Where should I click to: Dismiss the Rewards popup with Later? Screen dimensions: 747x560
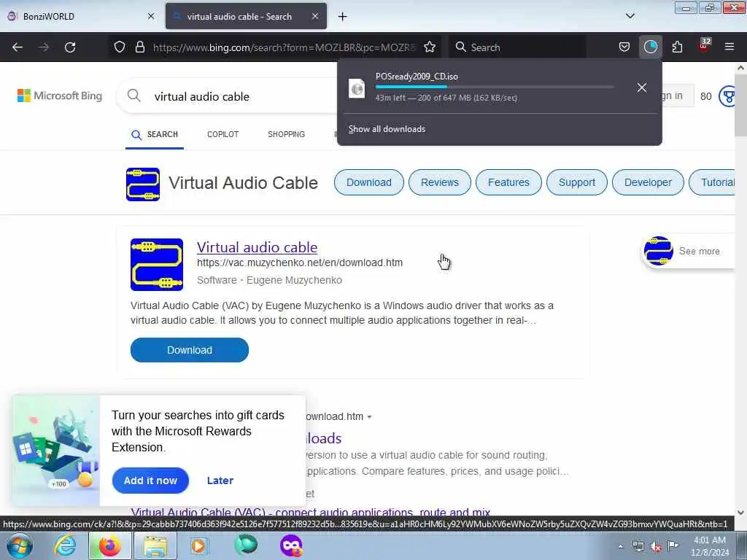[220, 481]
